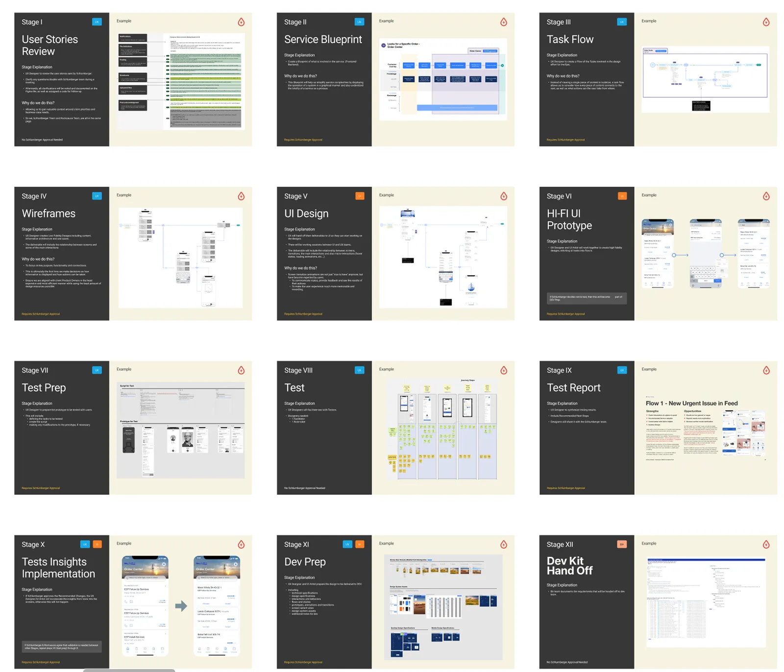This screenshot has width=784, height=672.
Task: Select the "User Stories Review" title
Action: [50, 45]
